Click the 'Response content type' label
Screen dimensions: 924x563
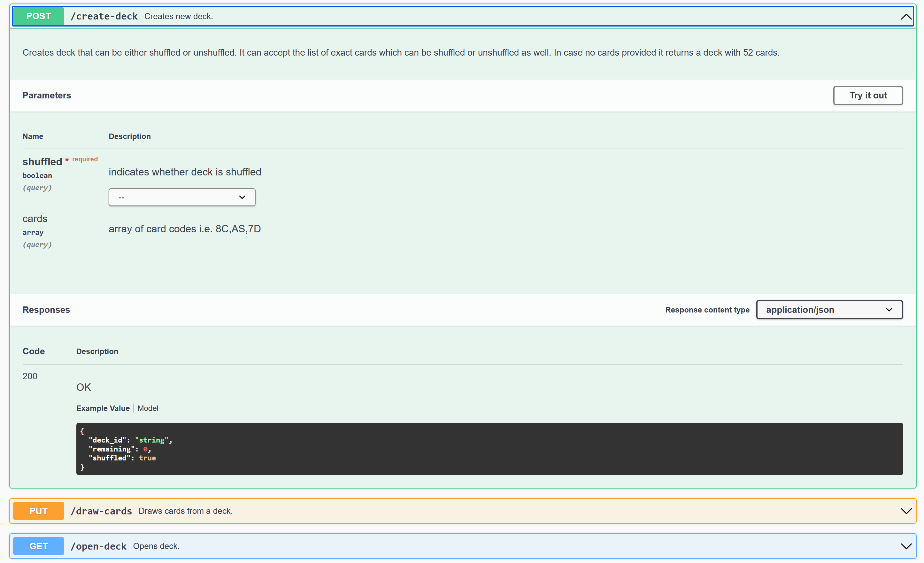707,310
